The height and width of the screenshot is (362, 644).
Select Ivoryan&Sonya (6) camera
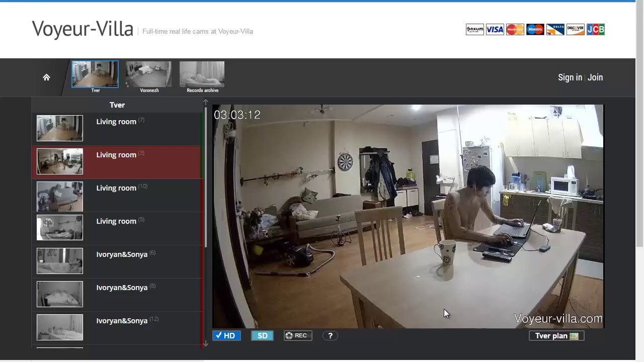click(x=116, y=261)
